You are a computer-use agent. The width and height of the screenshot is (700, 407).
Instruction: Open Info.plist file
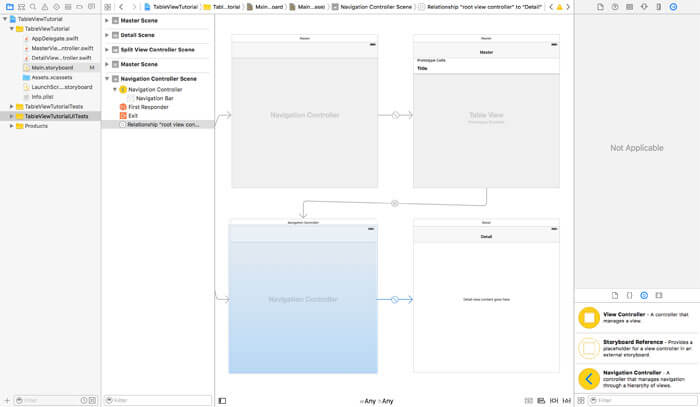[x=42, y=97]
